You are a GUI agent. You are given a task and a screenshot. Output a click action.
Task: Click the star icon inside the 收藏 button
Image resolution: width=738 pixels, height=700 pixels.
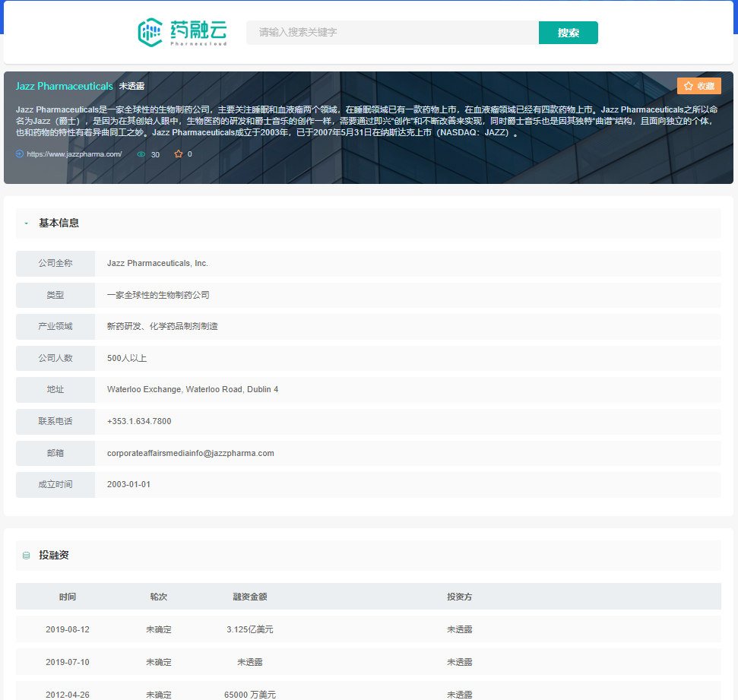coord(689,86)
